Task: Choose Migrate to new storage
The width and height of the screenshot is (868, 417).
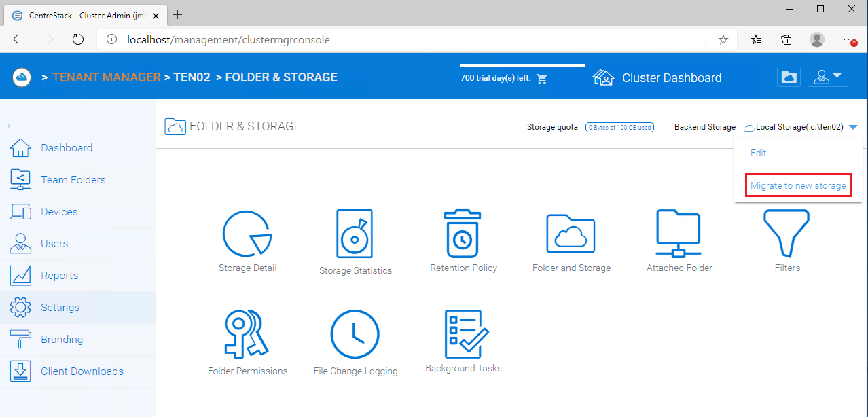Action: [798, 185]
